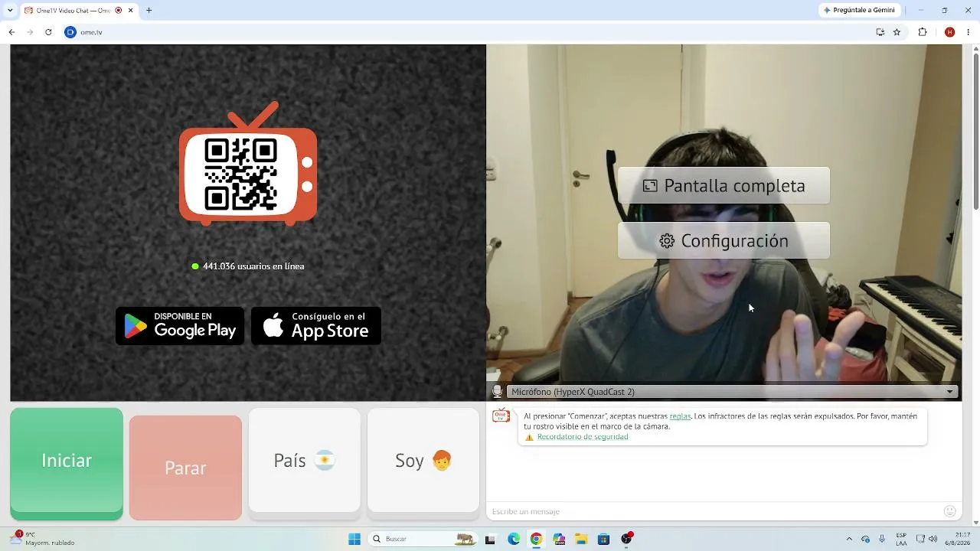980x551 pixels.
Task: Open the País country selector
Action: click(x=305, y=460)
